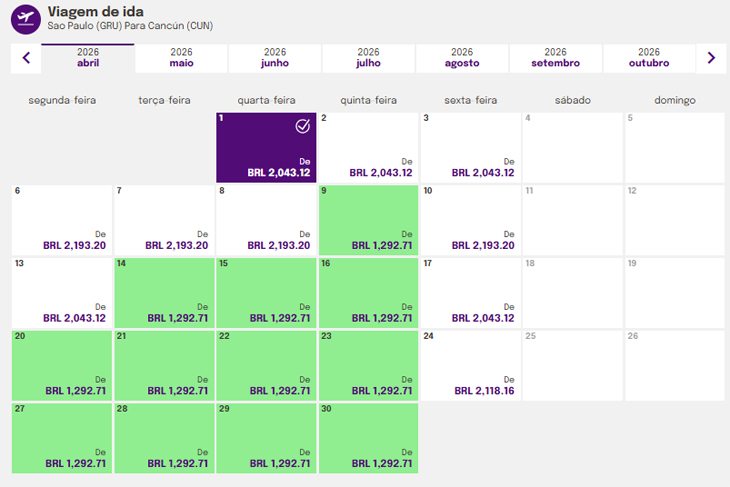This screenshot has height=487, width=730.
Task: Choose April 24 fare BRL 2,118.16
Action: coord(471,365)
